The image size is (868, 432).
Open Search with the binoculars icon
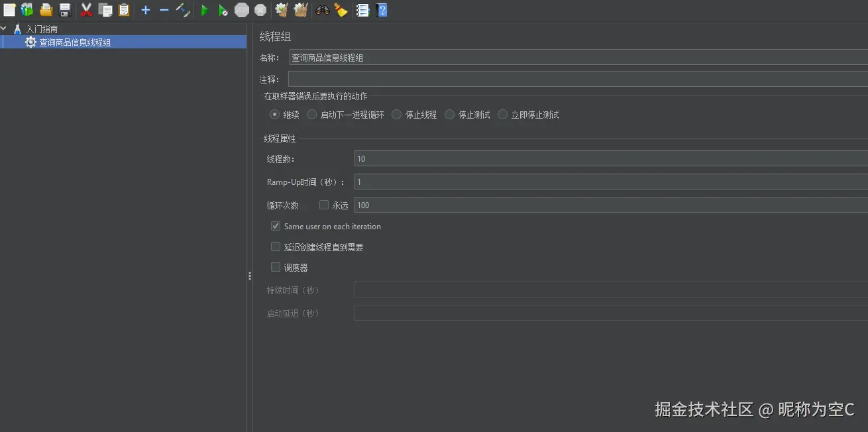point(323,10)
